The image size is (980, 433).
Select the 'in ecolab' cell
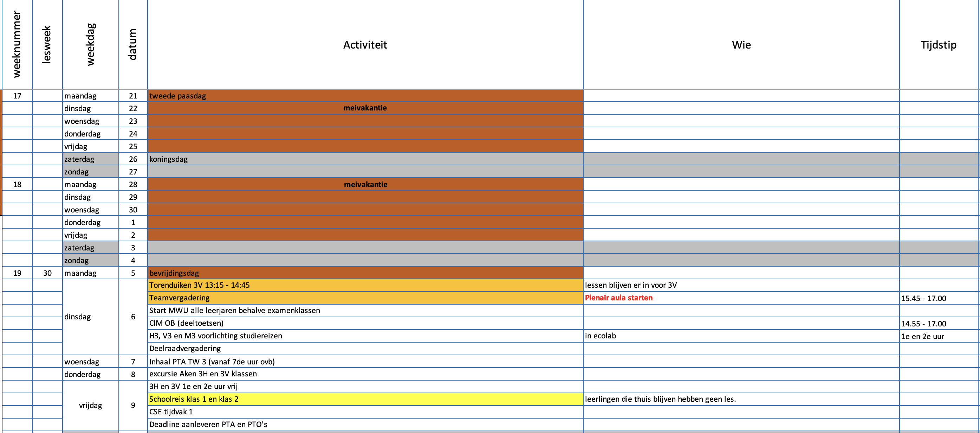click(x=741, y=336)
